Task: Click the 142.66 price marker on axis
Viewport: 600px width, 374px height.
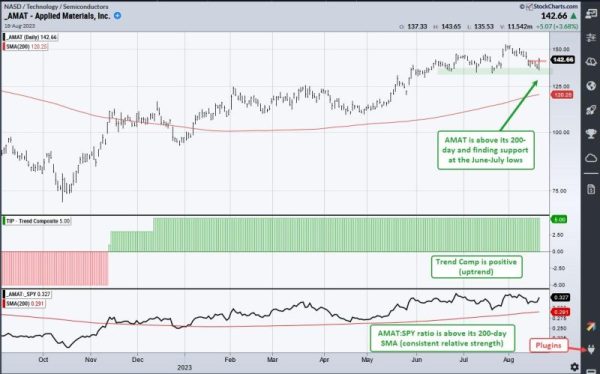Action: 562,60
